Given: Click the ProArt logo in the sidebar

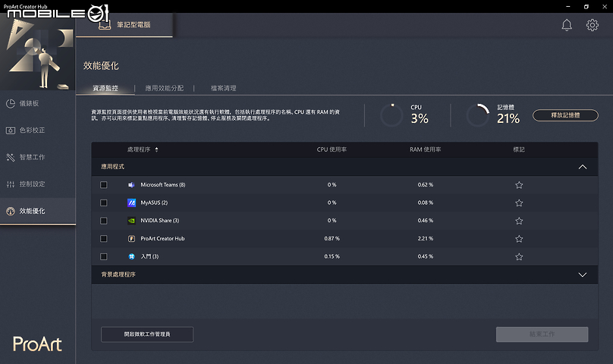Looking at the screenshot, I should pyautogui.click(x=37, y=344).
